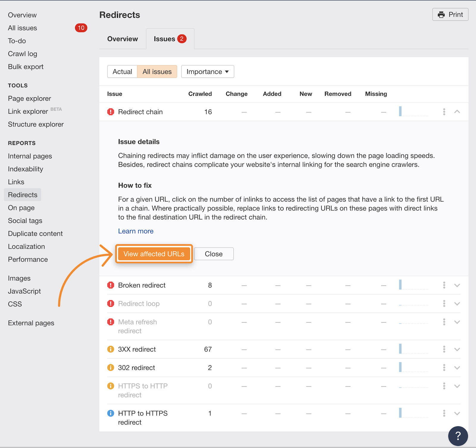Click the orange warning icon beside 3XX redirect
The image size is (476, 448).
(x=111, y=349)
